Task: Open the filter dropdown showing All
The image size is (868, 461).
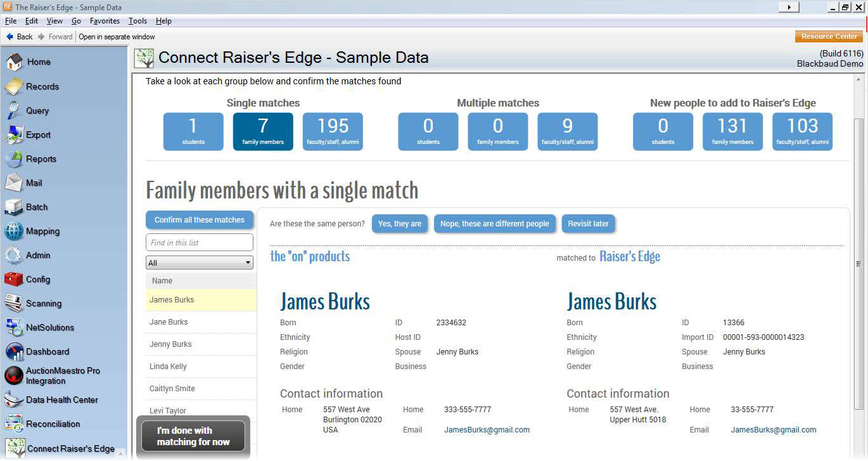Action: (x=200, y=263)
